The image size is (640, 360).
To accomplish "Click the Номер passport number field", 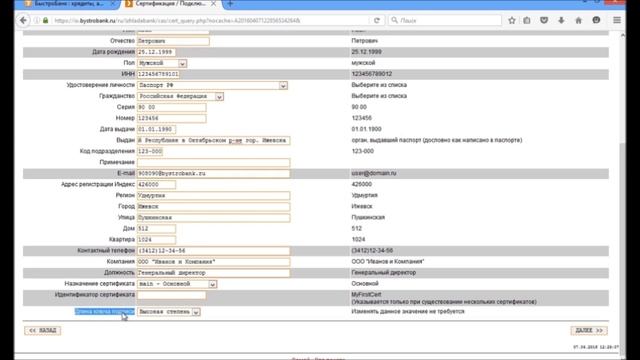I will pos(171,118).
